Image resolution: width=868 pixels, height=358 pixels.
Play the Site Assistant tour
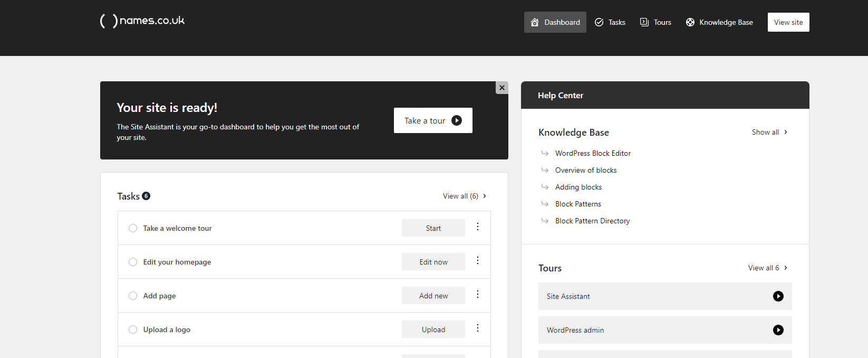(778, 296)
